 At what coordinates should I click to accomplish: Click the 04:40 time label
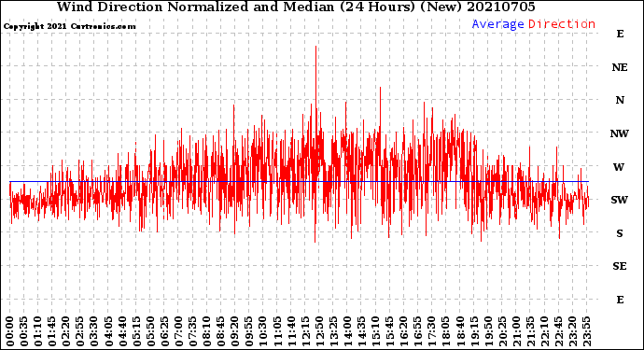click(122, 331)
